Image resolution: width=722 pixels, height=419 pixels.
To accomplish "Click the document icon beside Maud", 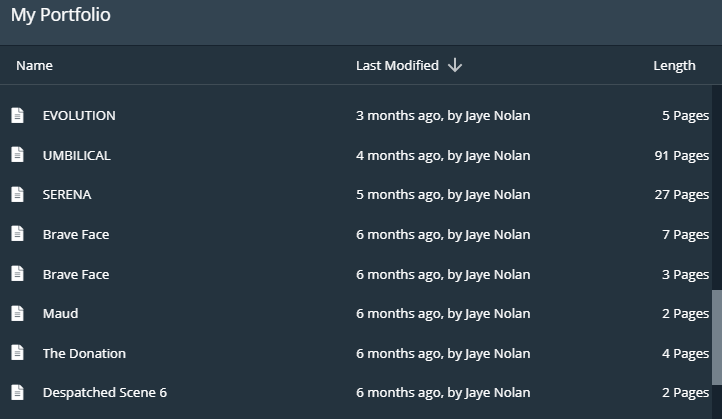I will coord(17,313).
